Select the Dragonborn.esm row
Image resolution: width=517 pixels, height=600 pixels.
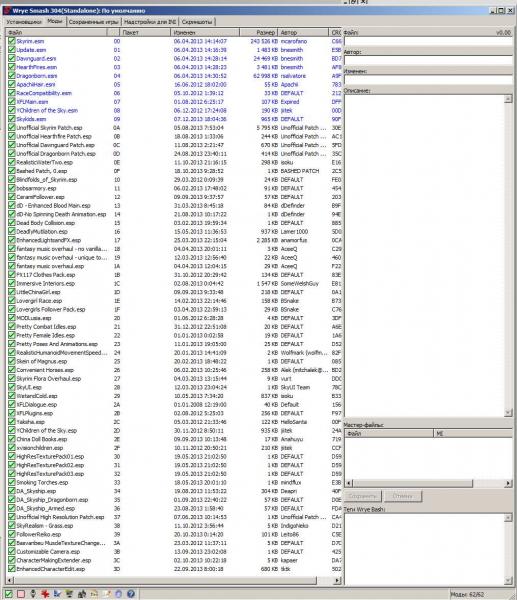pos(175,76)
